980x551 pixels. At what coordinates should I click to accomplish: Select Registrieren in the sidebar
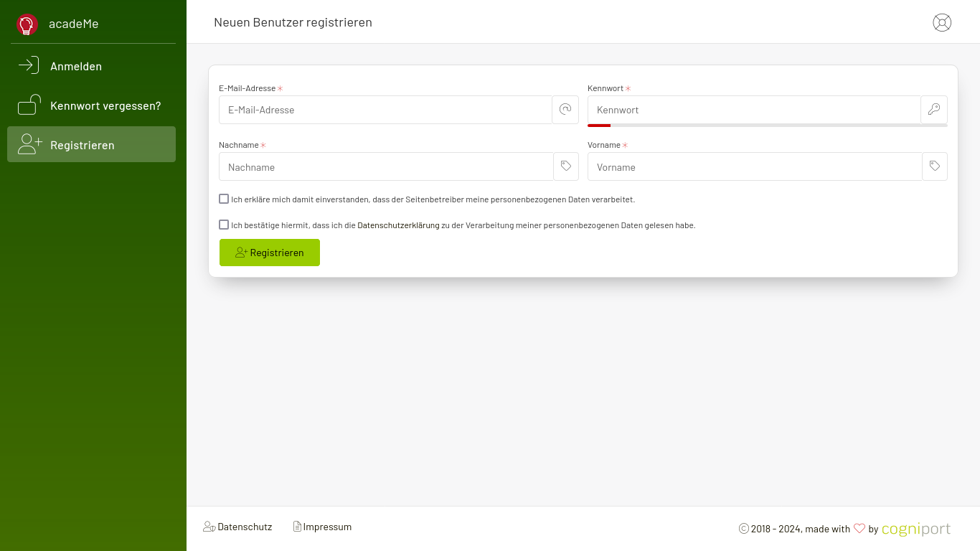pyautogui.click(x=91, y=144)
